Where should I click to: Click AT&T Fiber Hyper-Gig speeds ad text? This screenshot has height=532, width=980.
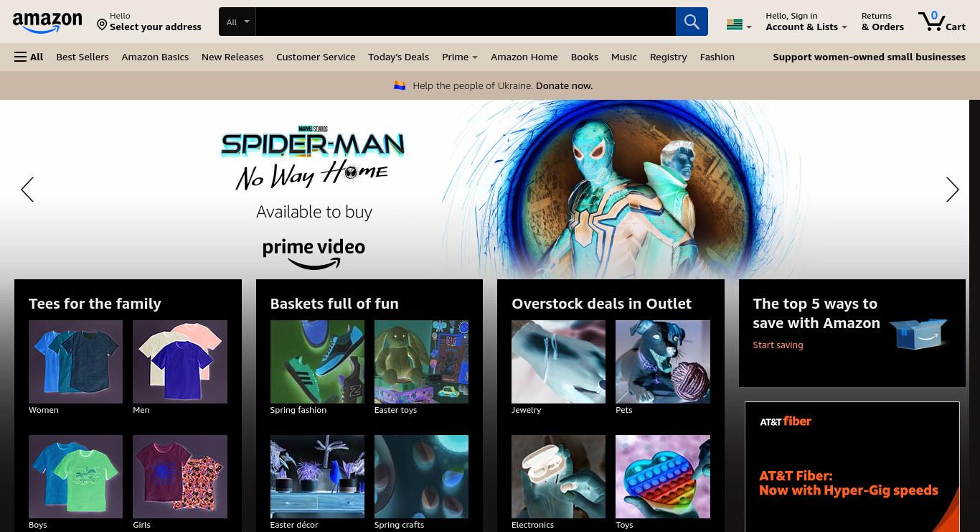(x=849, y=483)
